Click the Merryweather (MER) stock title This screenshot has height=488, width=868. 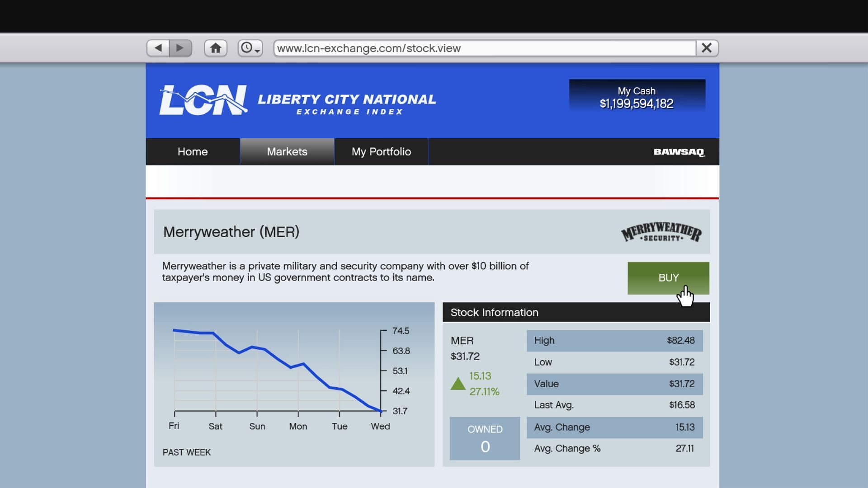point(231,232)
